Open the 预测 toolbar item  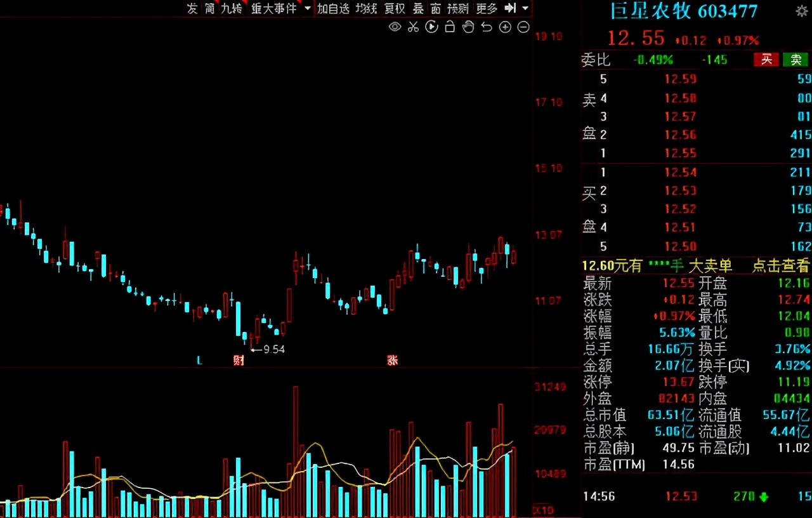pyautogui.click(x=458, y=8)
